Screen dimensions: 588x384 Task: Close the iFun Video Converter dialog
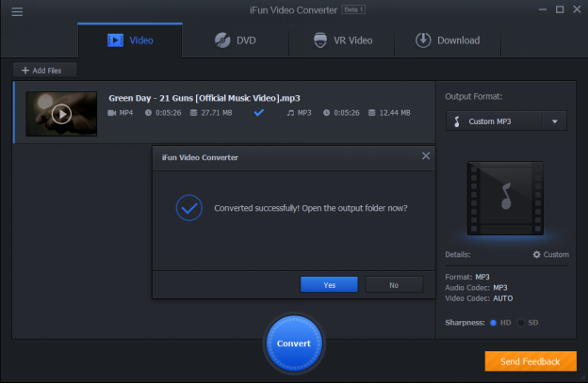point(426,156)
